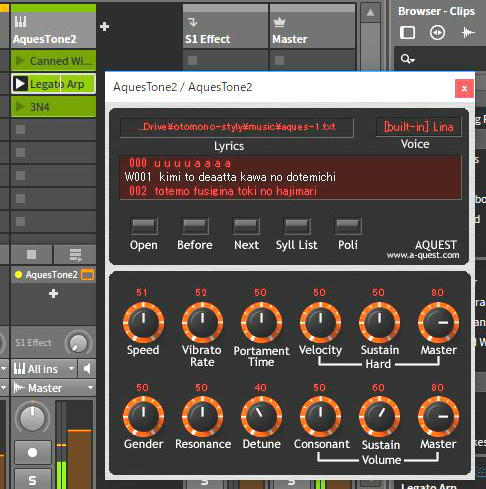Select the S1 Effect track name
The height and width of the screenshot is (489, 486).
[x=208, y=39]
